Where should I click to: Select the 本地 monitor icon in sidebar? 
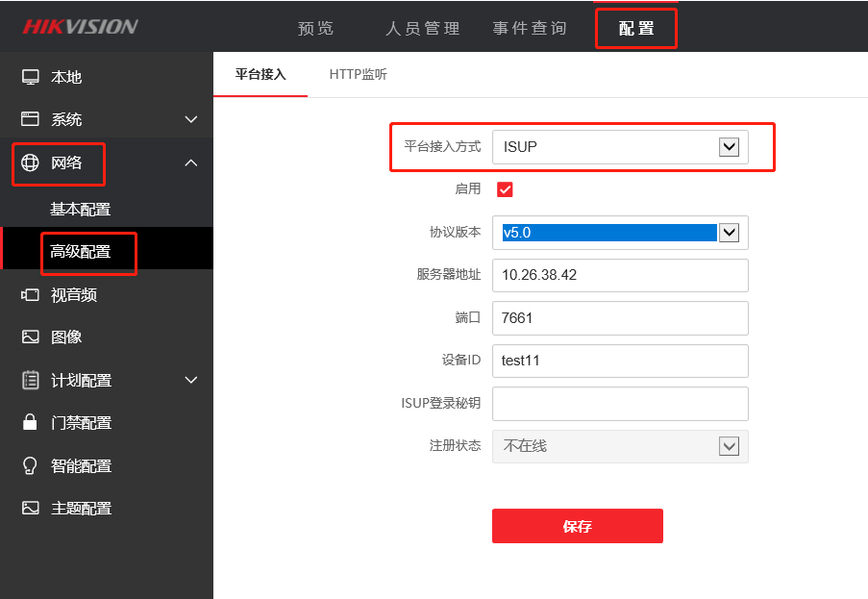[28, 77]
